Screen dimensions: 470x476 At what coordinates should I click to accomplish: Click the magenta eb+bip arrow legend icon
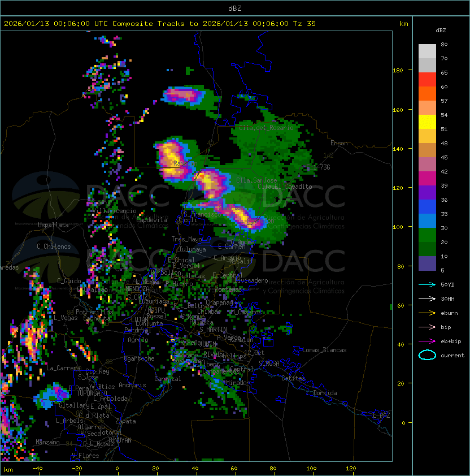pos(427,341)
